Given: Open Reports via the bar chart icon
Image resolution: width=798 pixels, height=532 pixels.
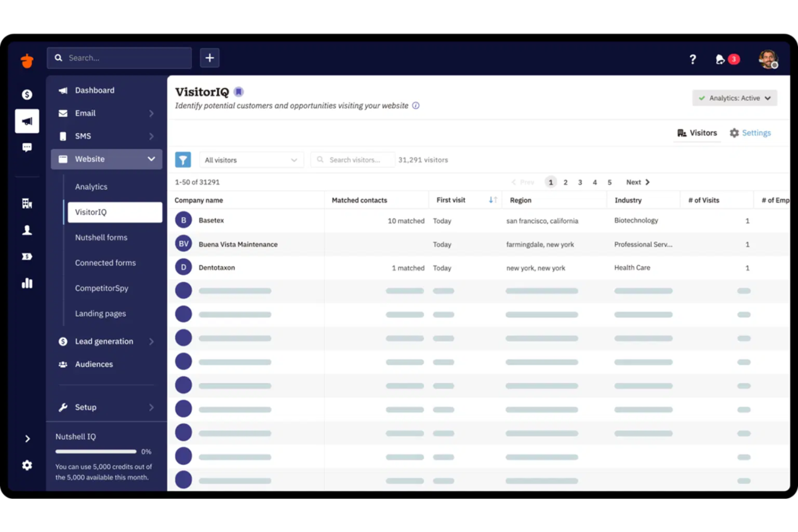Looking at the screenshot, I should pos(27,283).
